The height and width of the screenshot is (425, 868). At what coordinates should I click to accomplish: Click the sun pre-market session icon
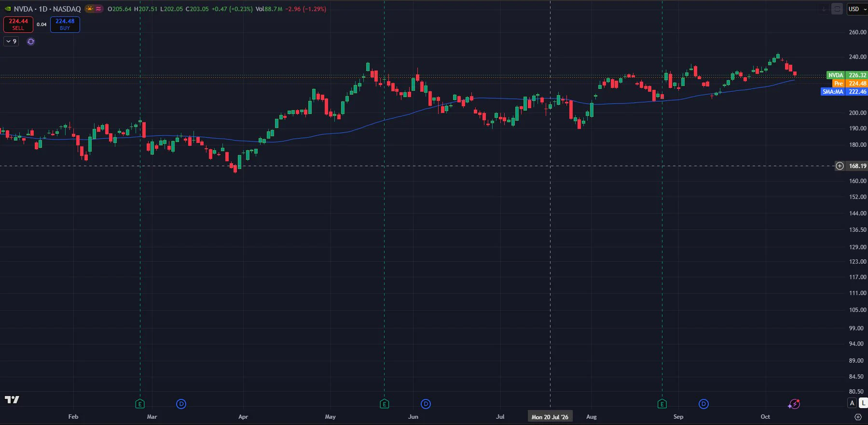pyautogui.click(x=90, y=9)
